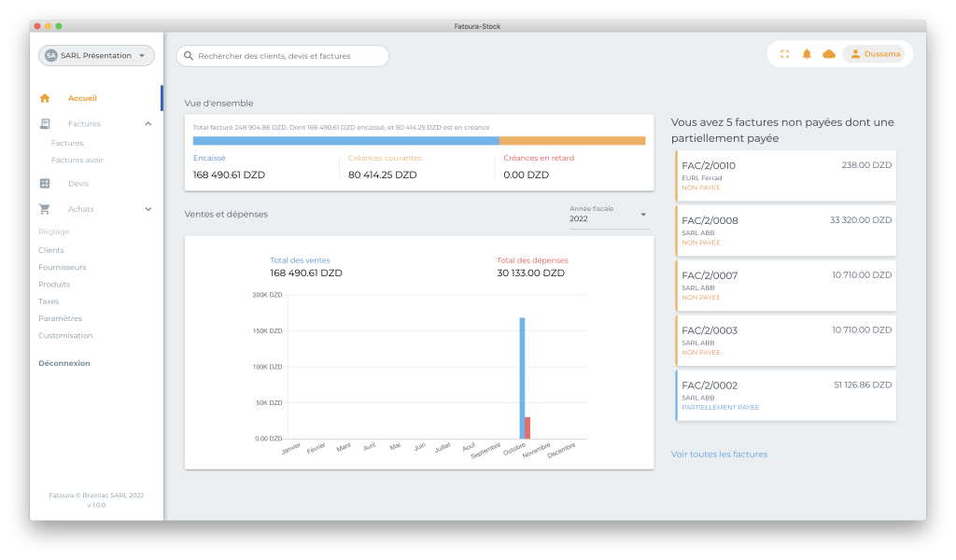Click the cloud sync icon

pyautogui.click(x=829, y=54)
